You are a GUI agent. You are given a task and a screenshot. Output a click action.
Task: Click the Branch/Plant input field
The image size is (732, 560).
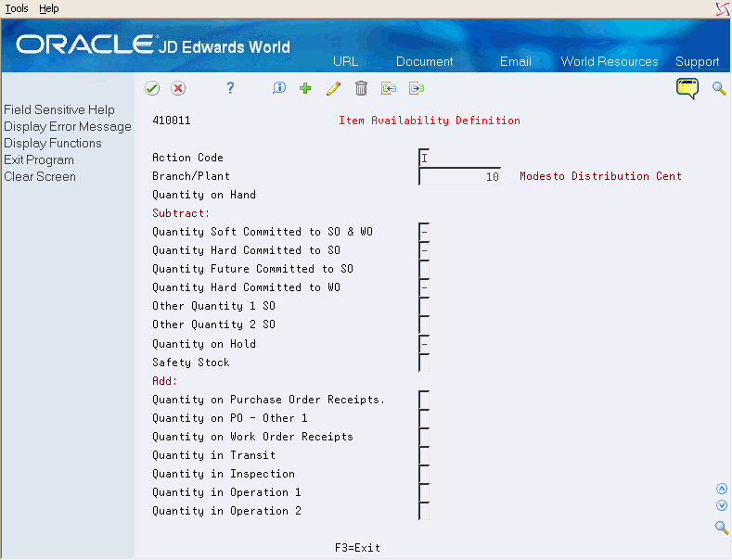point(460,176)
